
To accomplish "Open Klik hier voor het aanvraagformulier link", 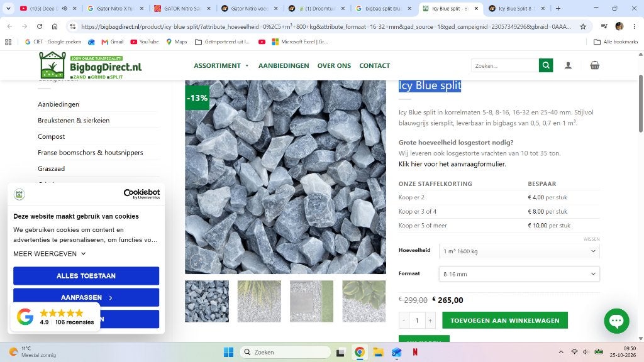I will [x=452, y=164].
